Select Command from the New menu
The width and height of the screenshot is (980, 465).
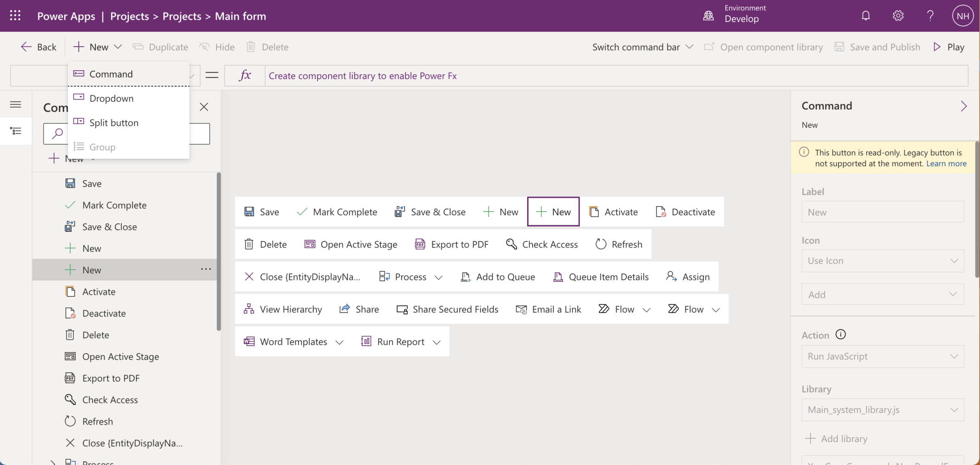click(x=128, y=74)
